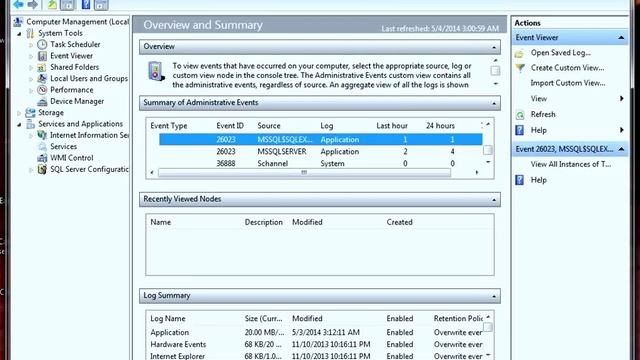This screenshot has height=360, width=640.
Task: Click the Performance monitor icon
Action: pos(42,90)
